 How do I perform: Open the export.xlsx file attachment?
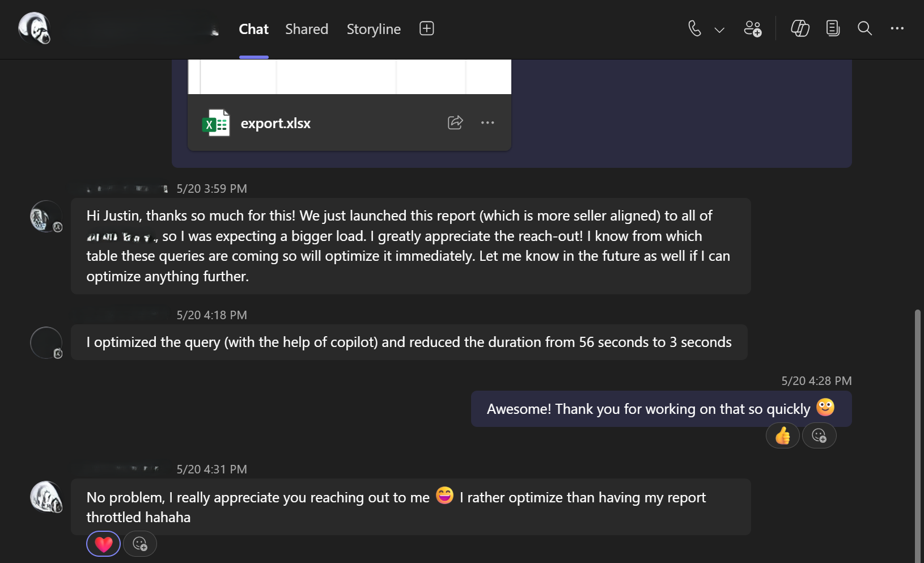[x=275, y=123]
